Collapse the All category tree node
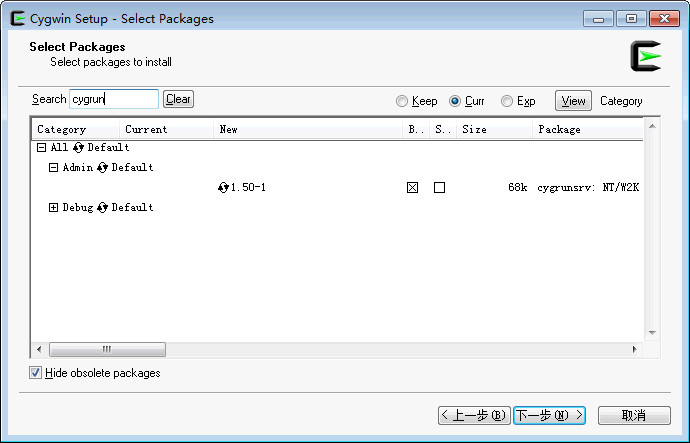690x443 pixels. tap(41, 147)
